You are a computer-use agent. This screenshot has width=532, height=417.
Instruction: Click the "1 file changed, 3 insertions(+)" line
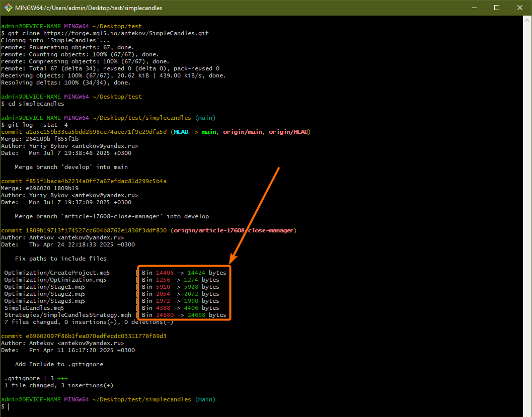click(59, 385)
